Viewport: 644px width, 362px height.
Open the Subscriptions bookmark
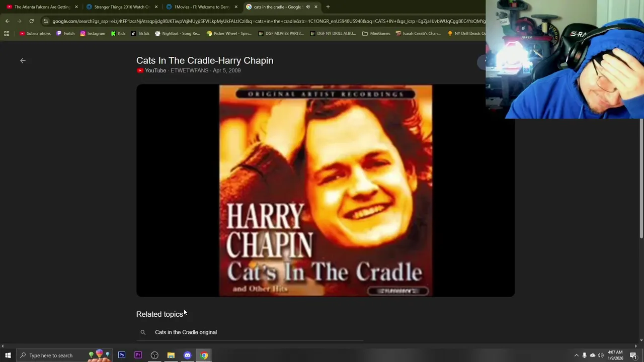(35, 34)
